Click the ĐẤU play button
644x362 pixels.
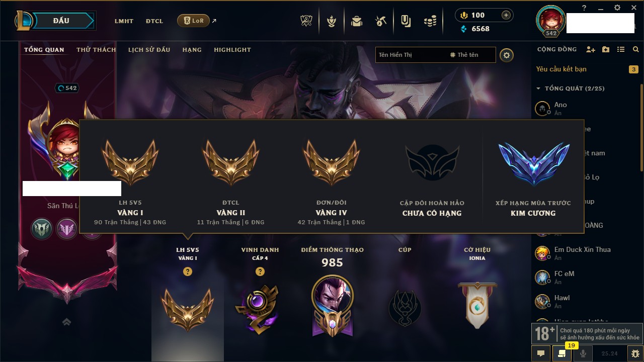click(x=61, y=21)
